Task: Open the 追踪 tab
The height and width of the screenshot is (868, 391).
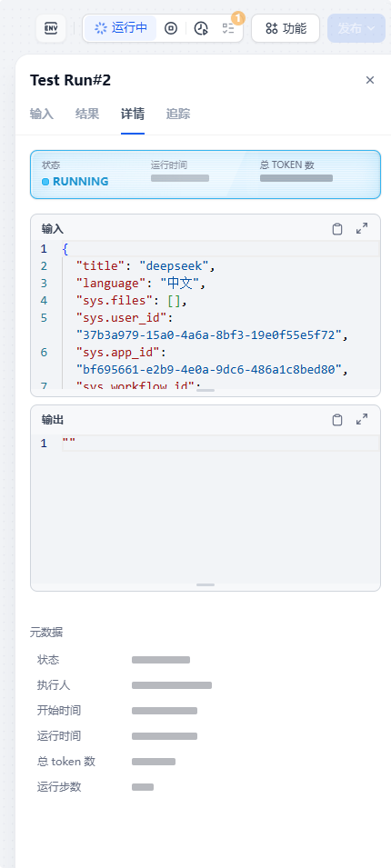Action: [x=178, y=114]
